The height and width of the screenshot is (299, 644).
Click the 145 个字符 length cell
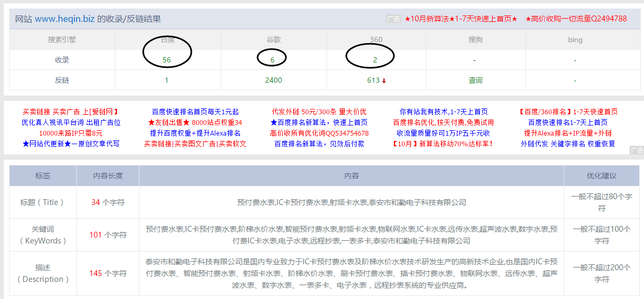click(108, 273)
